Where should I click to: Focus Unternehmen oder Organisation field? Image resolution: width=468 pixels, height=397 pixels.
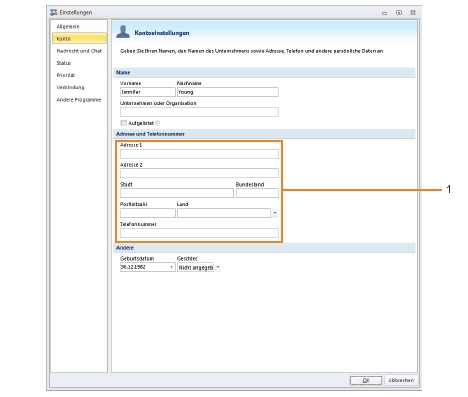[x=199, y=112]
